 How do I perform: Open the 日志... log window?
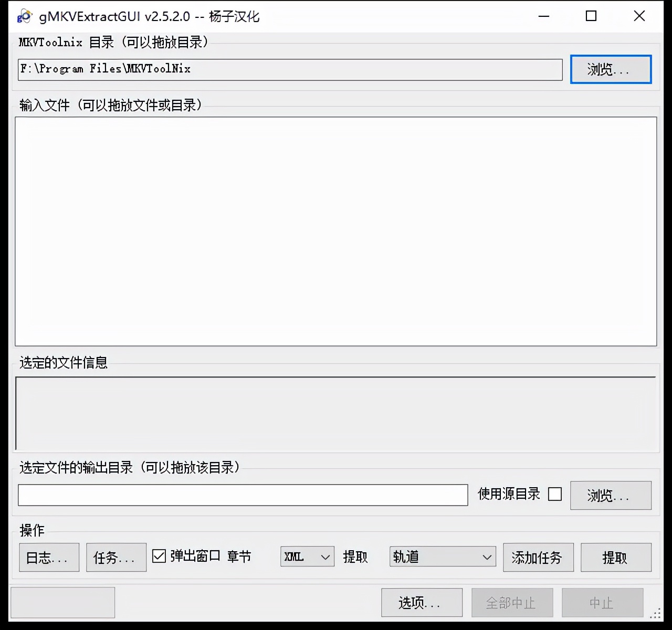coord(49,558)
